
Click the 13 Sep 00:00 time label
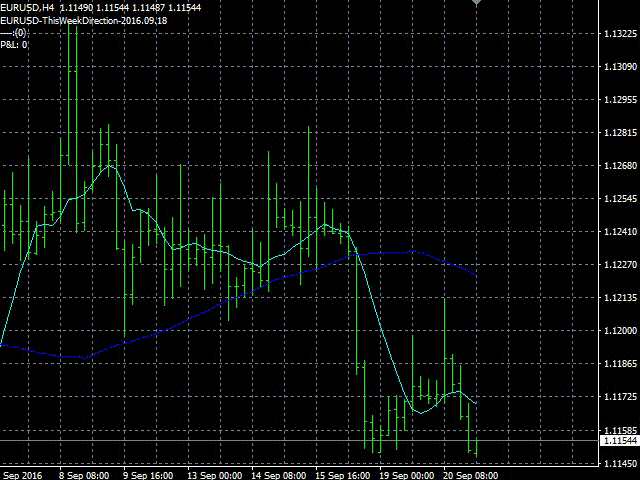[x=217, y=476]
